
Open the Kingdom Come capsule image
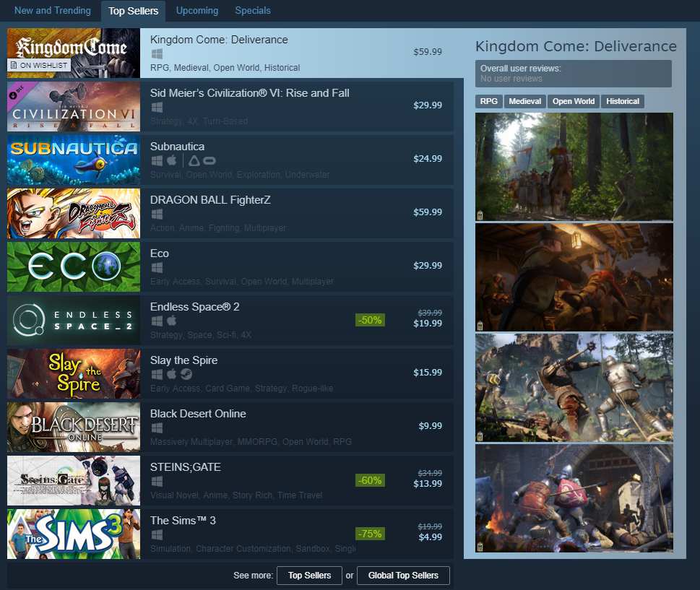click(x=74, y=53)
